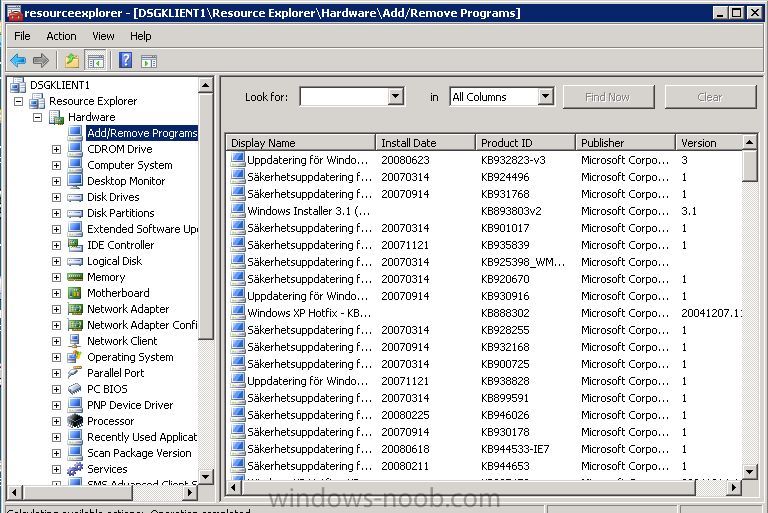Click the Show/Hide action pane icon
Image resolution: width=768 pixels, height=513 pixels.
coord(149,61)
